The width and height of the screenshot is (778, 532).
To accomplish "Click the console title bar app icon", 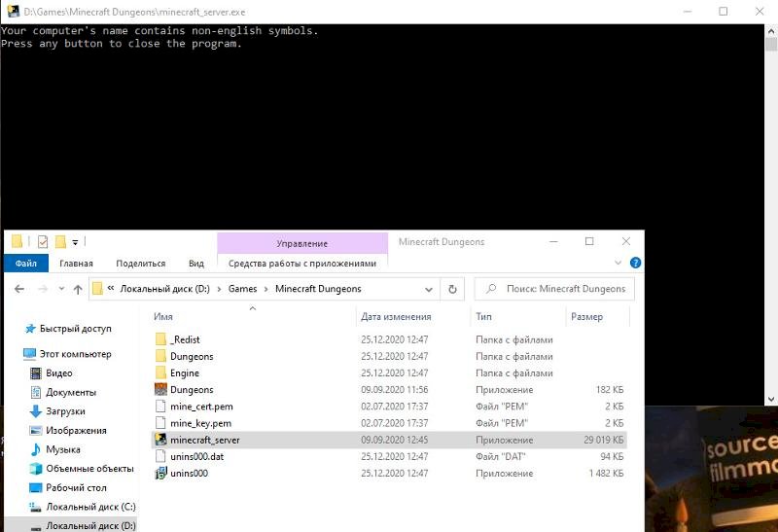I will tap(13, 12).
